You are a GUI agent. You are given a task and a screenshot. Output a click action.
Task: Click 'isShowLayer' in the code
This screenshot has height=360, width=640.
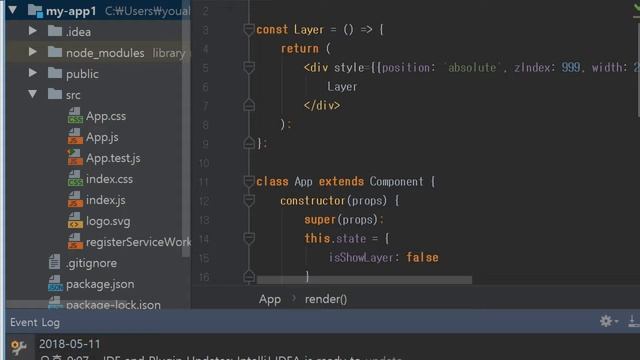point(361,258)
